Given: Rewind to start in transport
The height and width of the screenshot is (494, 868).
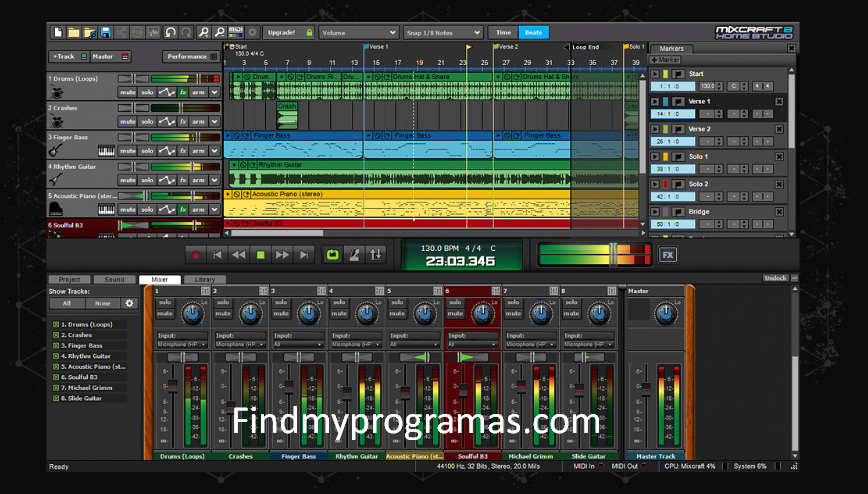Looking at the screenshot, I should tap(217, 255).
